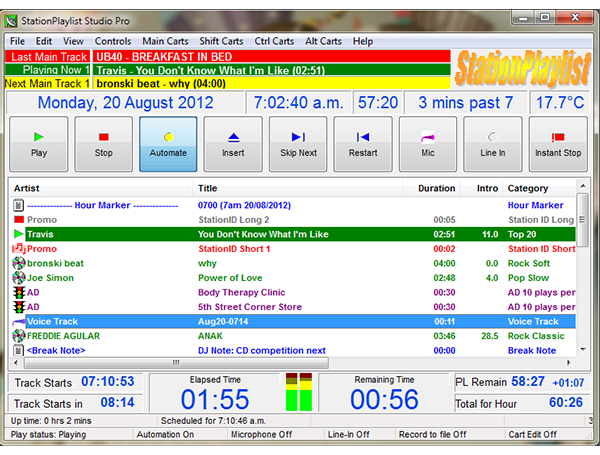Viewport: 600px width, 455px height.
Task: Click the microphone icon beside Voice Track
Action: pyautogui.click(x=18, y=322)
